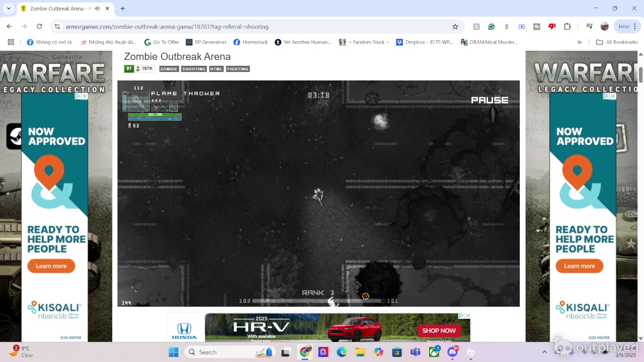Screen dimensions: 644x362
Task: Click the taskbar Search box
Action: coord(230,352)
